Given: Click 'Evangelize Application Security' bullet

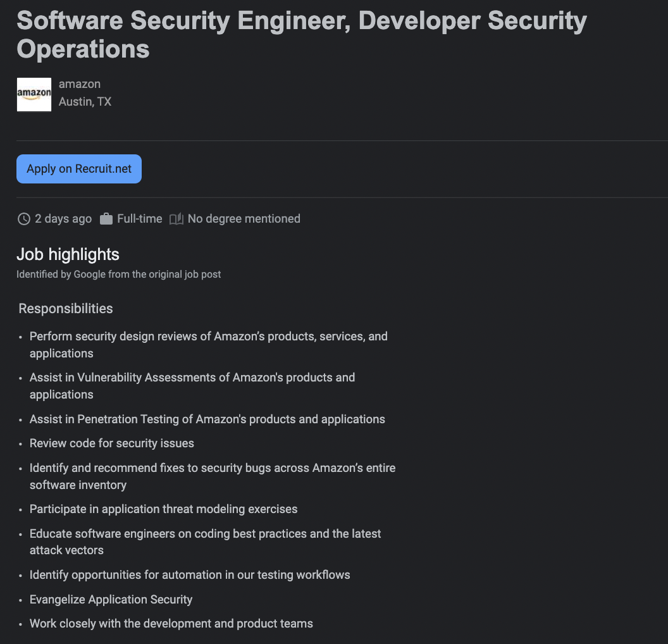Looking at the screenshot, I should (x=111, y=600).
